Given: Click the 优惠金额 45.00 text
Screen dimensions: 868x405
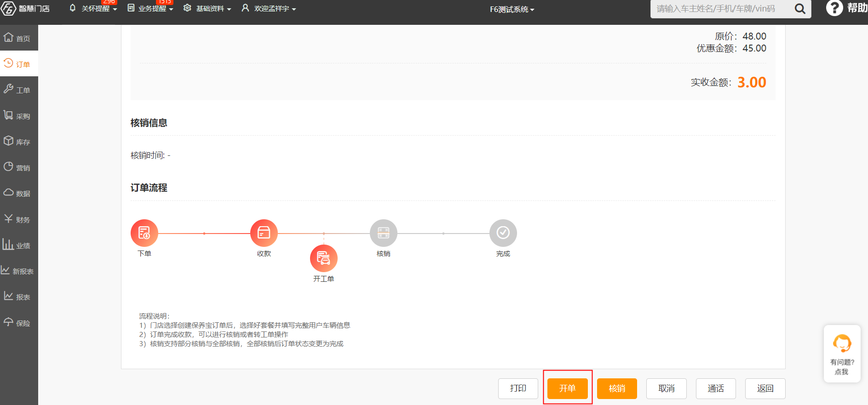Looking at the screenshot, I should [x=731, y=48].
